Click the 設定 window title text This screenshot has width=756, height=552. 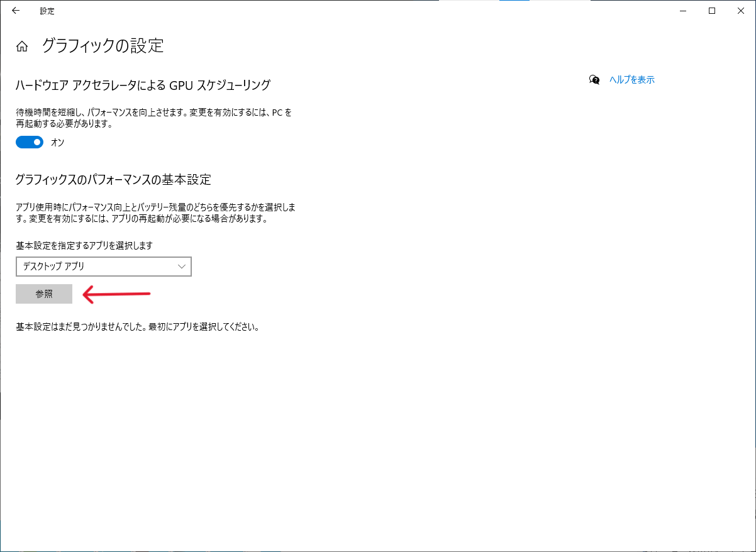[47, 11]
